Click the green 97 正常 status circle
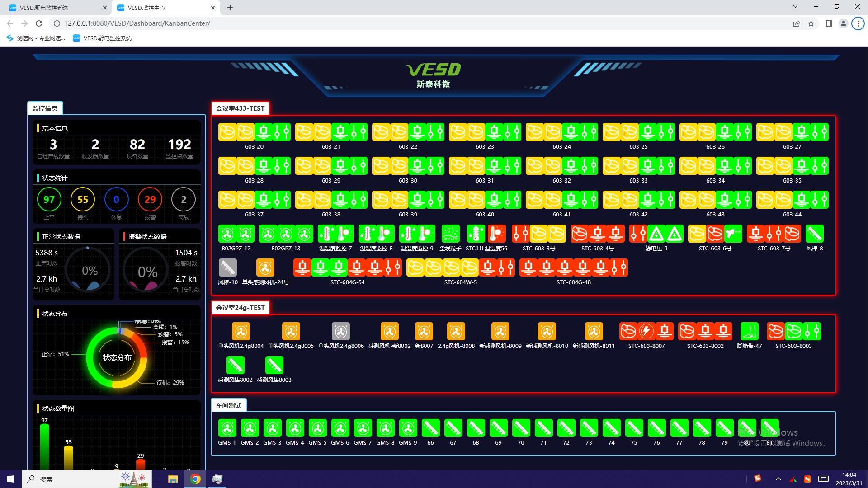868x488 pixels. point(49,200)
